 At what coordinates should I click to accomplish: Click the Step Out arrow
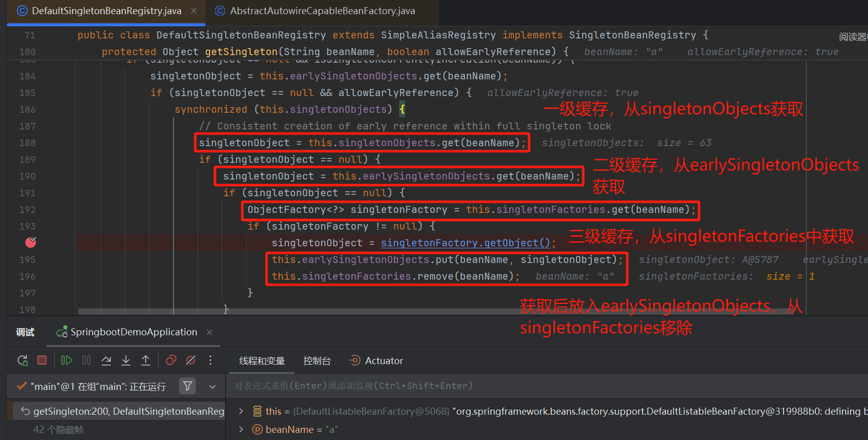pyautogui.click(x=146, y=360)
